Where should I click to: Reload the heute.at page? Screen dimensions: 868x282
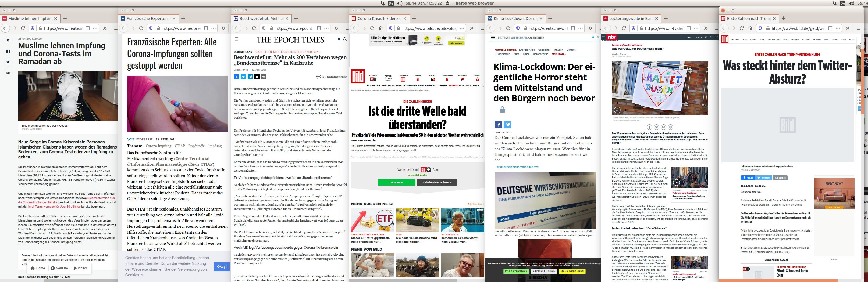(x=23, y=28)
